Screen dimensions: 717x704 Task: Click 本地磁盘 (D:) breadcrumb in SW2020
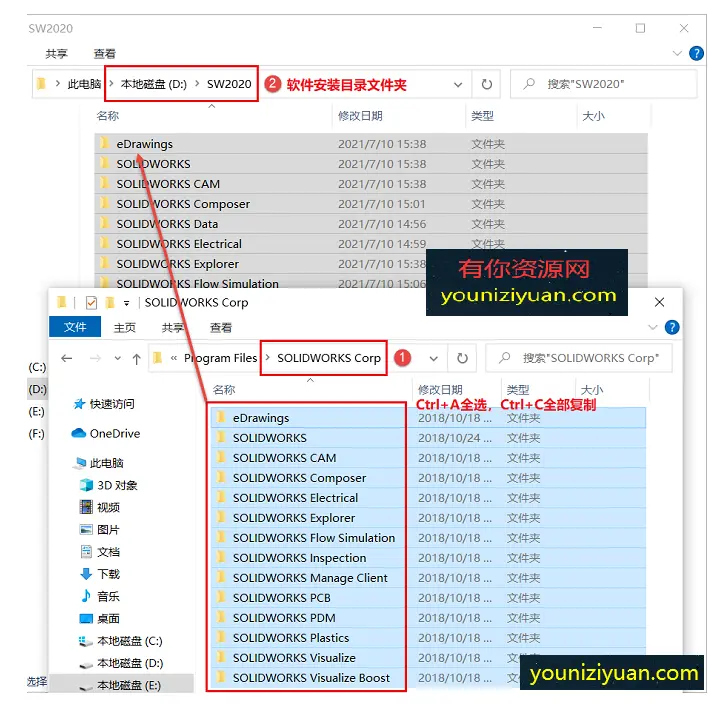[x=154, y=84]
